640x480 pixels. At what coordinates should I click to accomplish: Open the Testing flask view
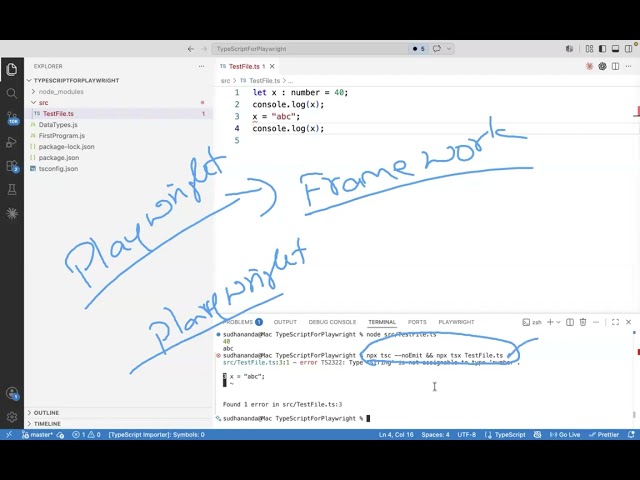[11, 189]
